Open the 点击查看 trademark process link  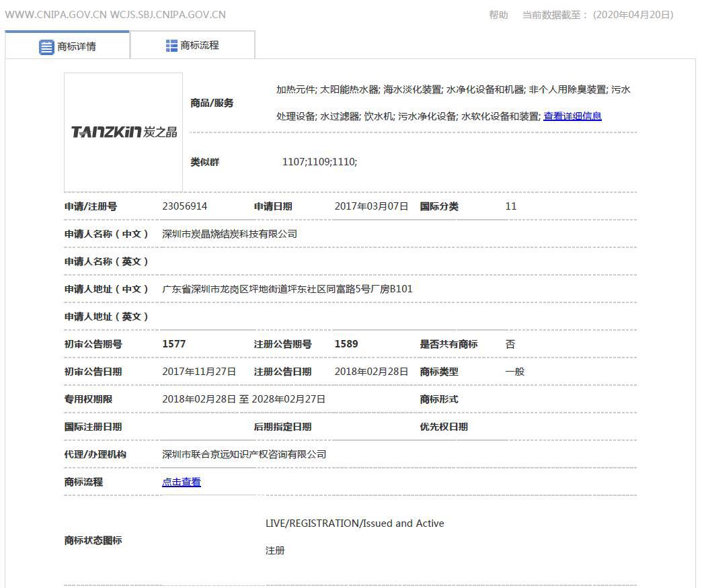click(181, 482)
